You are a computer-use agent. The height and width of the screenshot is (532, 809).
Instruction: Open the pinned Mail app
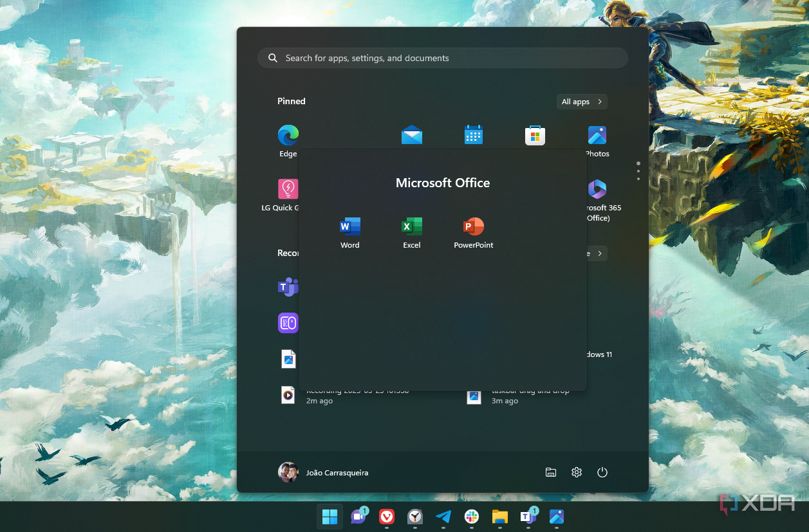coord(412,135)
